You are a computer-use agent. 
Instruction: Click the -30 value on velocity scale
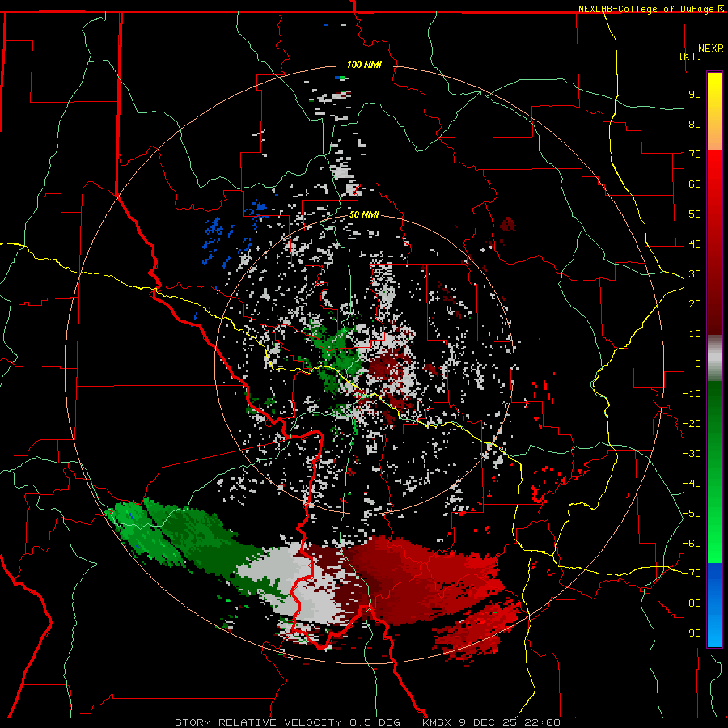click(x=692, y=454)
